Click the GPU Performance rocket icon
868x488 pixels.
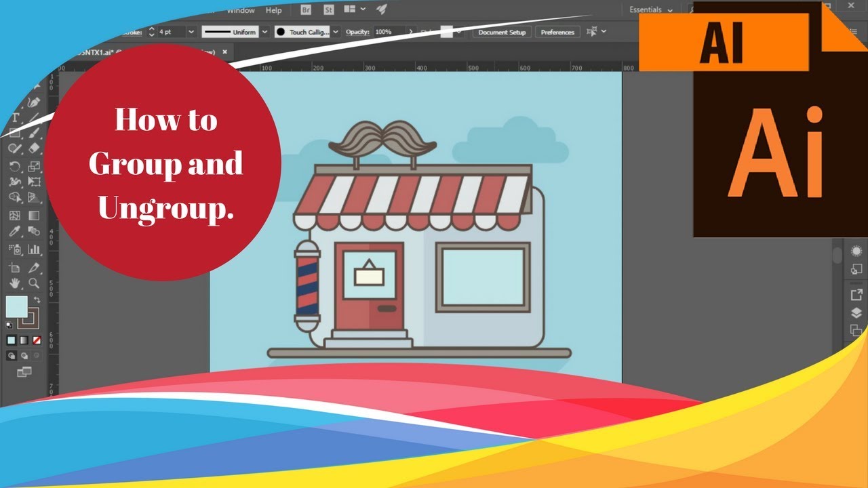[382, 9]
